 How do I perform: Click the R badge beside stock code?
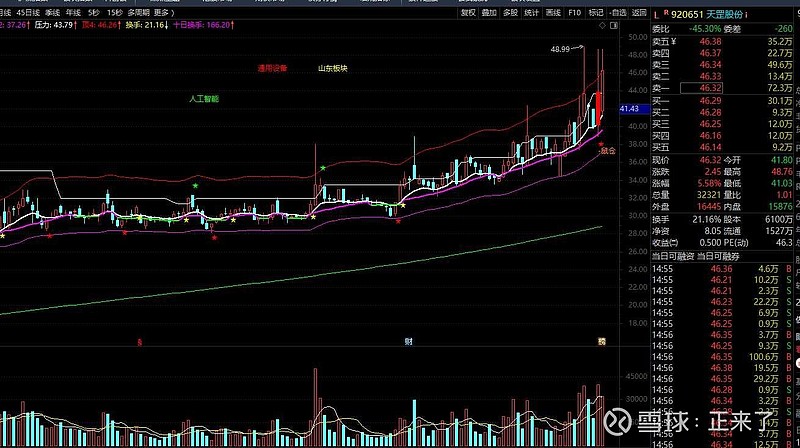pos(666,12)
